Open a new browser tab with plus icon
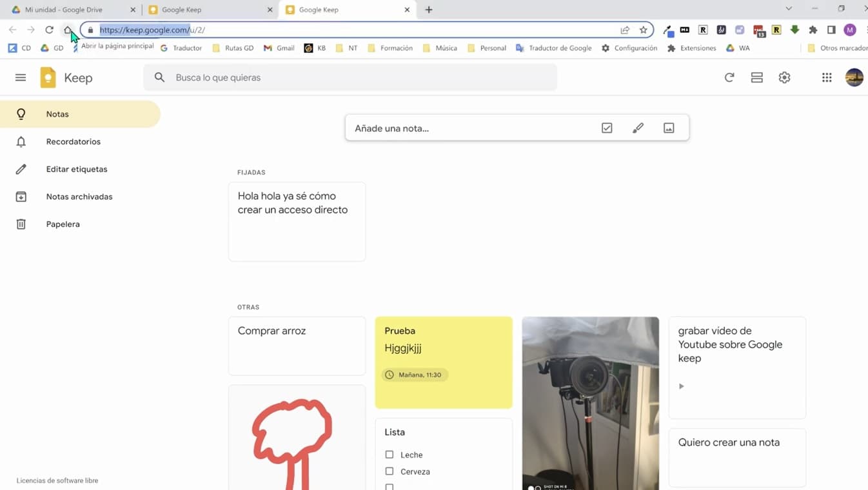 click(x=429, y=10)
